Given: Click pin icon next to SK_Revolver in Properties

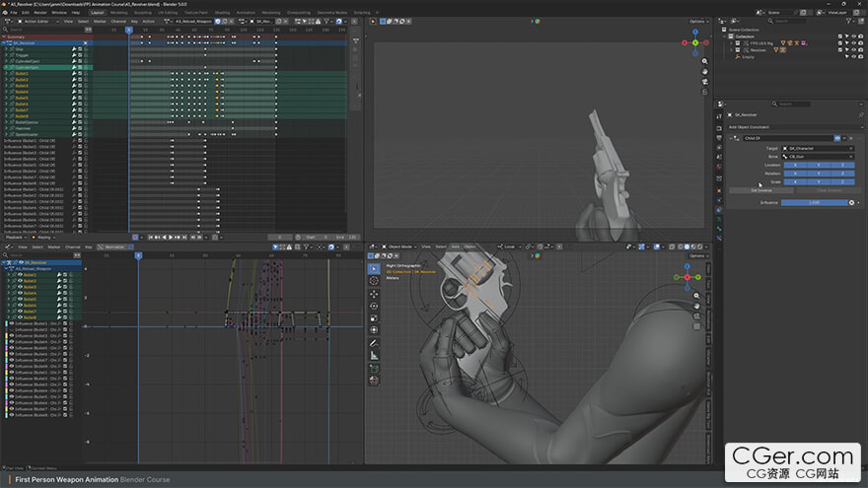Looking at the screenshot, I should 861,114.
